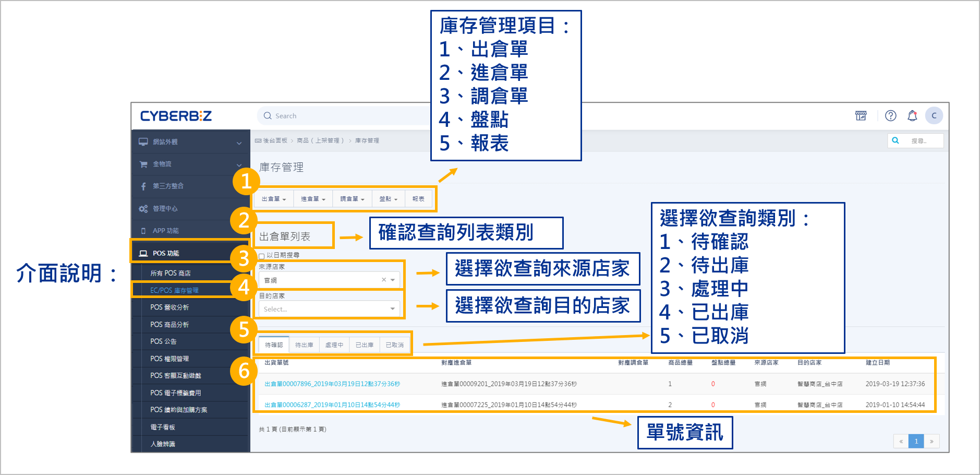Enable the 以日期搜尋 checkbox
This screenshot has height=475, width=980.
point(262,256)
